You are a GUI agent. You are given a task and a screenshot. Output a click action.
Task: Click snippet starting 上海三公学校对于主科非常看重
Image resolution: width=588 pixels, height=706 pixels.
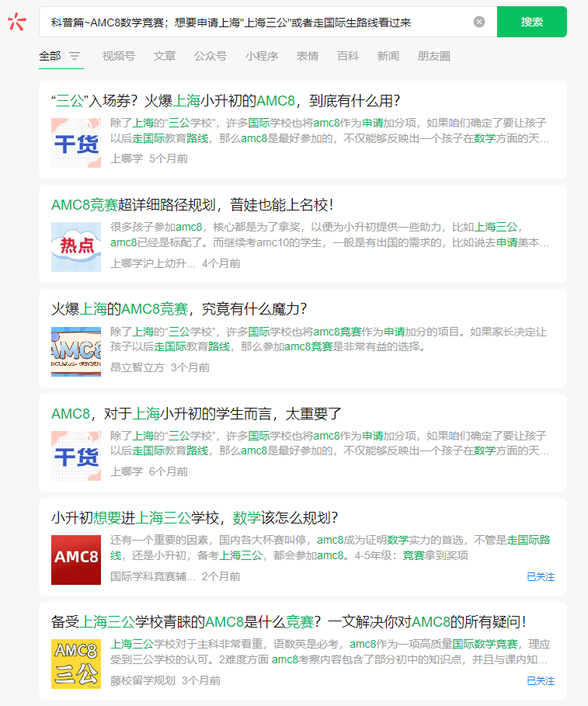(x=330, y=652)
